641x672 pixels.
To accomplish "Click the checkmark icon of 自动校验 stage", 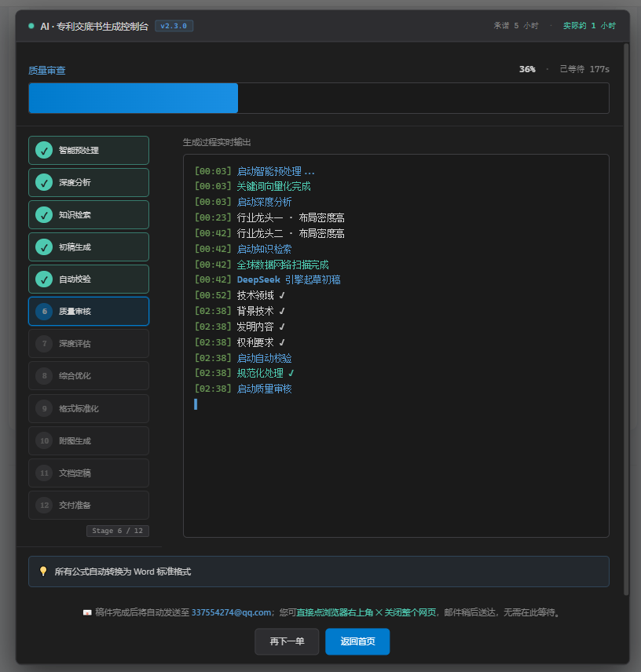I will tap(44, 279).
